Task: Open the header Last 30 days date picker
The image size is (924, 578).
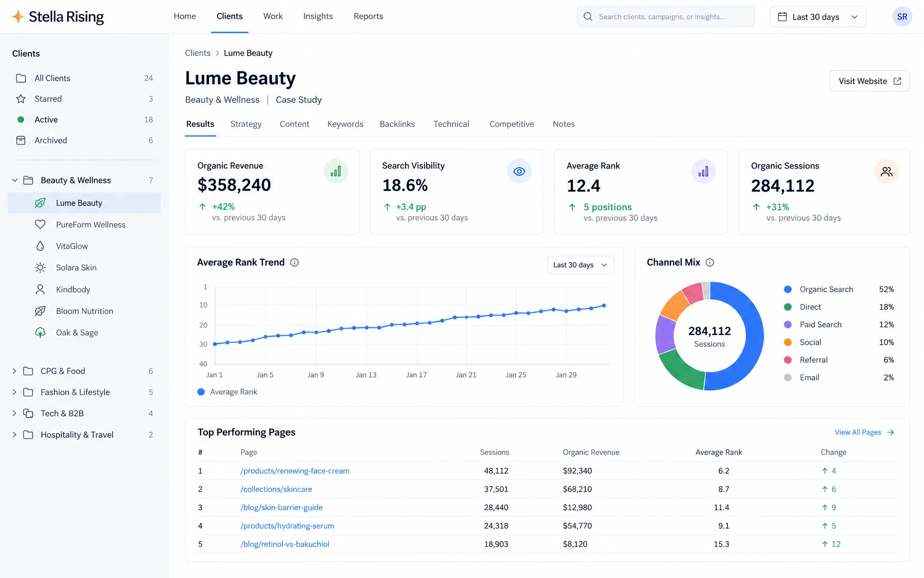Action: pos(818,17)
